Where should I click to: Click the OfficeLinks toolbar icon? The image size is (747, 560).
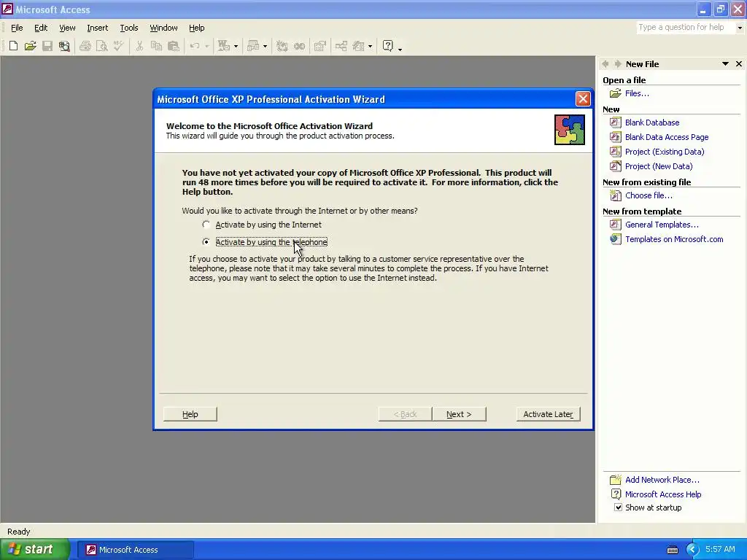coord(224,46)
